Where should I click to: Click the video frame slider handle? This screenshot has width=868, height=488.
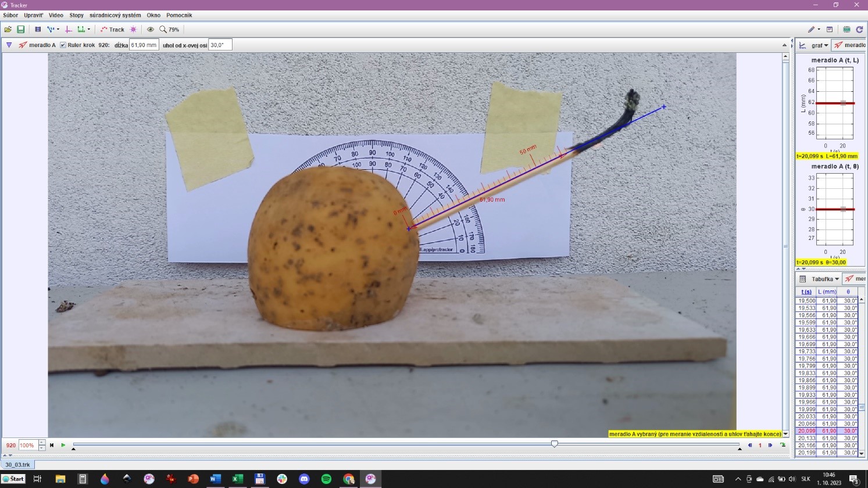[x=554, y=444]
